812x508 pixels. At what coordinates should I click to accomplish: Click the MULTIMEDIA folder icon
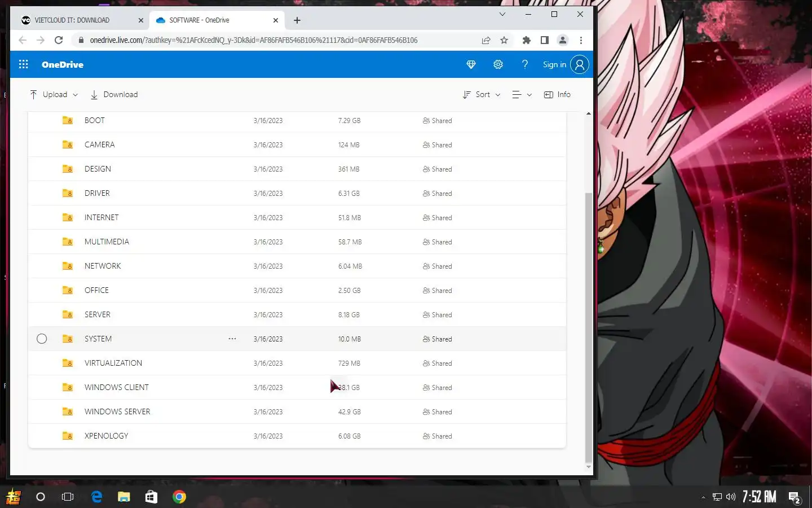click(x=68, y=242)
